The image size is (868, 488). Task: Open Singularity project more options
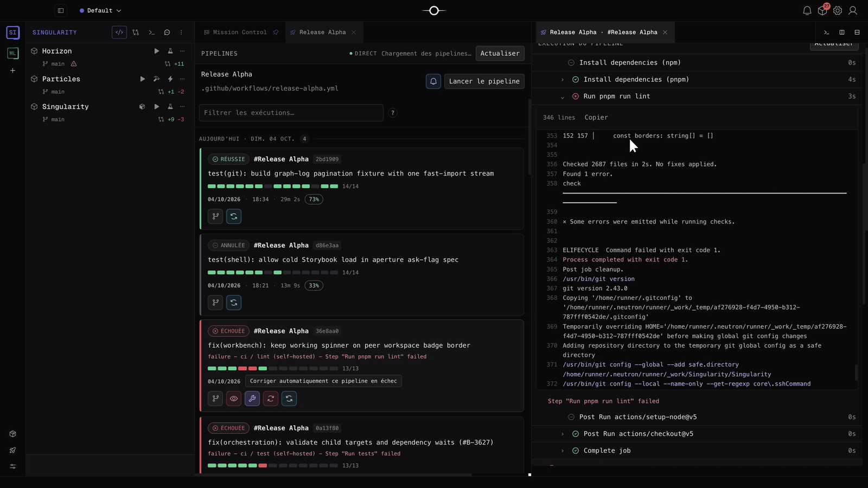pyautogui.click(x=182, y=106)
